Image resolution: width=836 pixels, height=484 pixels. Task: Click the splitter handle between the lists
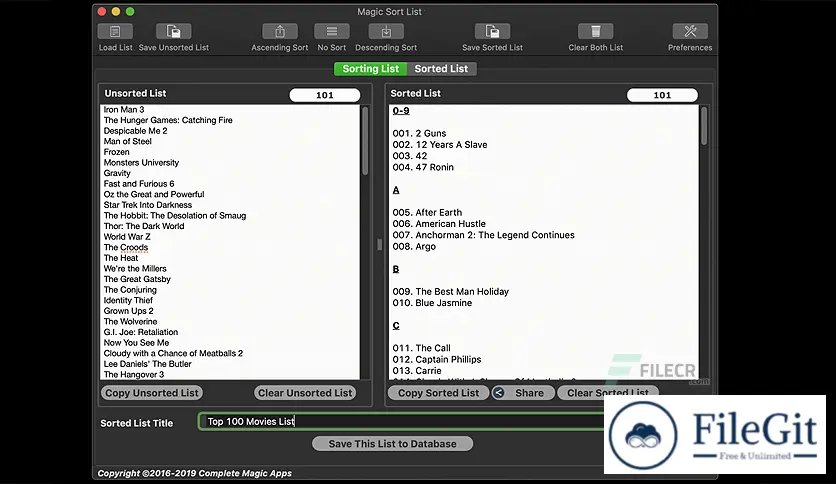pyautogui.click(x=380, y=245)
